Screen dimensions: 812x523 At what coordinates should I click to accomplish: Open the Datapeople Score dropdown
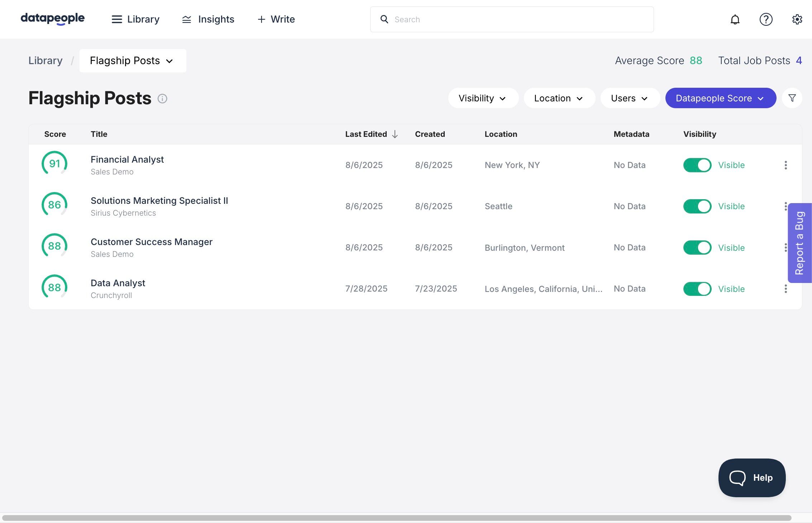point(720,98)
